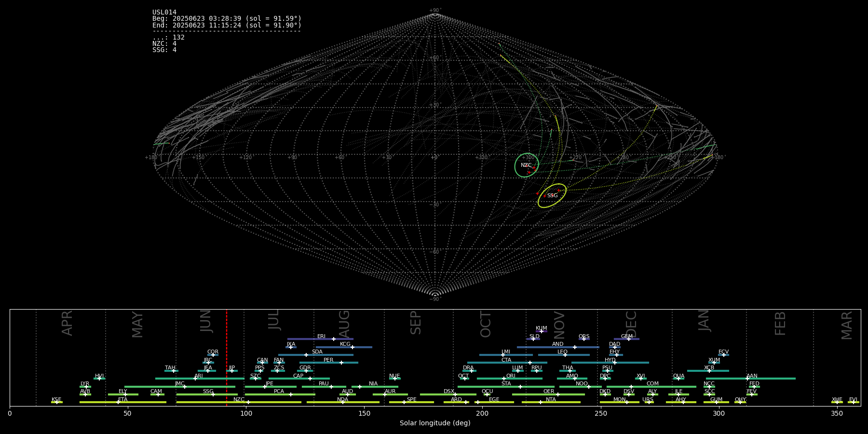This screenshot has width=868, height=434.
Task: Click the SSG label in the timeline chart
Action: [208, 392]
